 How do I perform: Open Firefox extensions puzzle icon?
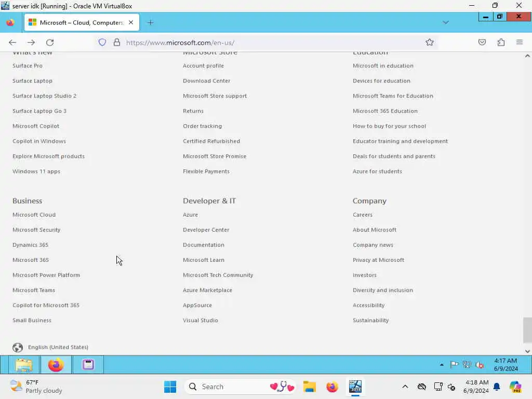tap(501, 43)
